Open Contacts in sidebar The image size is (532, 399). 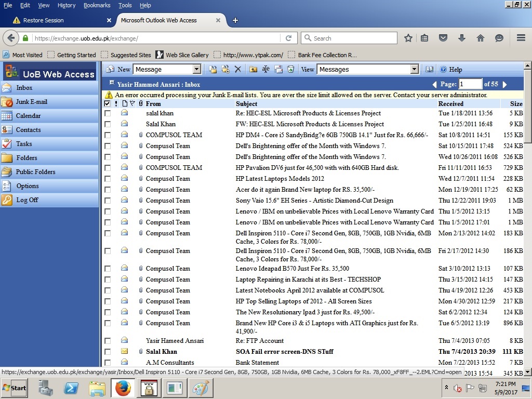pos(49,129)
